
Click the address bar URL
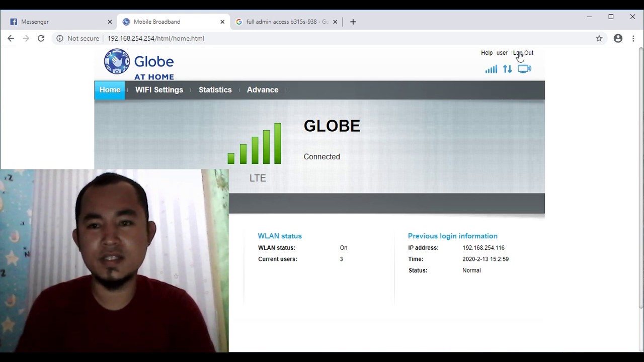click(x=156, y=38)
